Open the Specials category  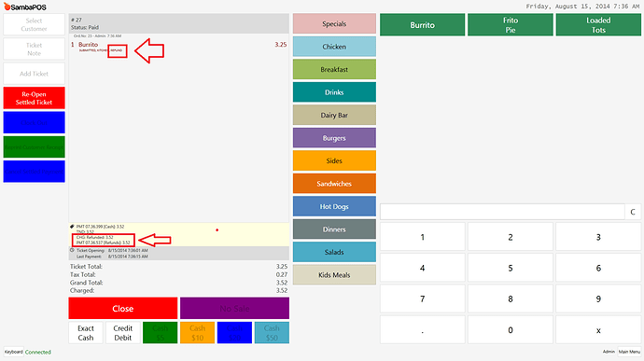334,24
